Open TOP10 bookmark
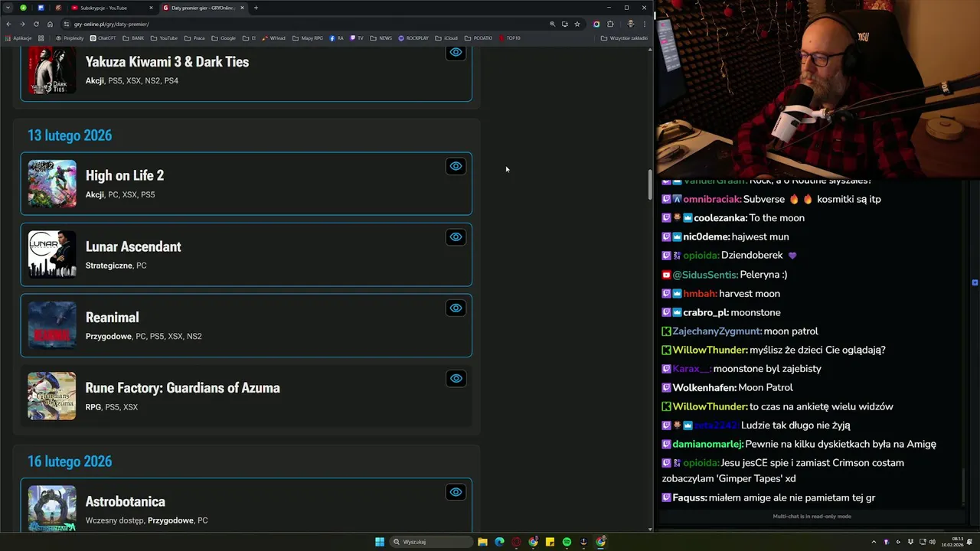 (x=509, y=38)
